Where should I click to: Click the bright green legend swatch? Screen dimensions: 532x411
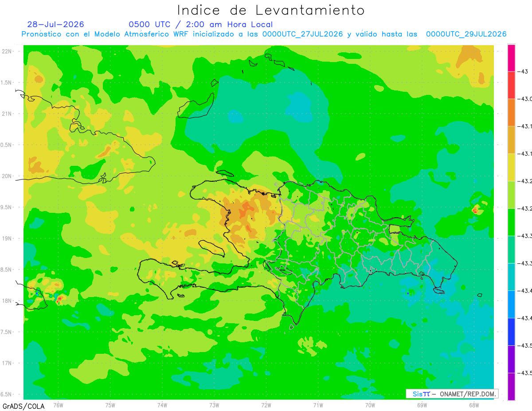[x=511, y=222]
